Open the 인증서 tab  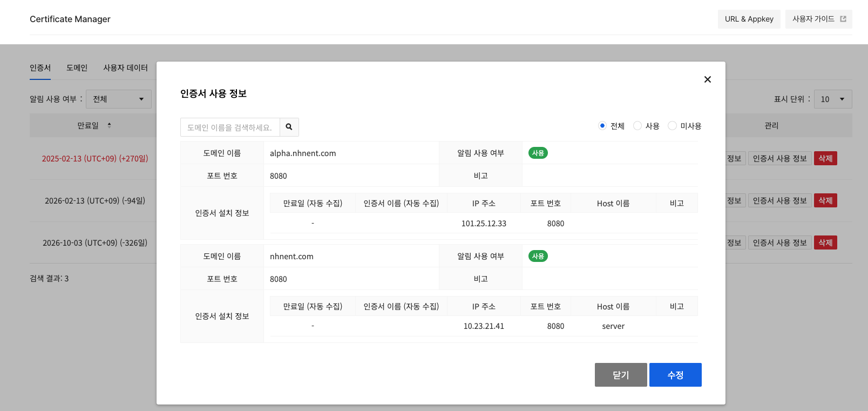pos(40,68)
